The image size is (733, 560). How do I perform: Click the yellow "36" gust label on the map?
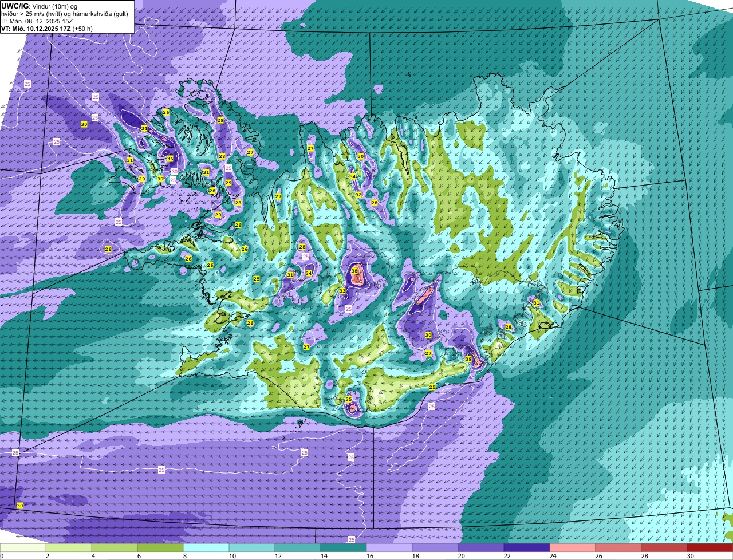(170, 159)
